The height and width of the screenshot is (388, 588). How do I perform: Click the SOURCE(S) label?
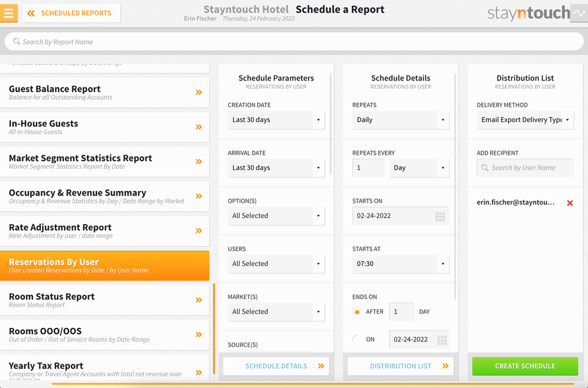click(x=243, y=345)
